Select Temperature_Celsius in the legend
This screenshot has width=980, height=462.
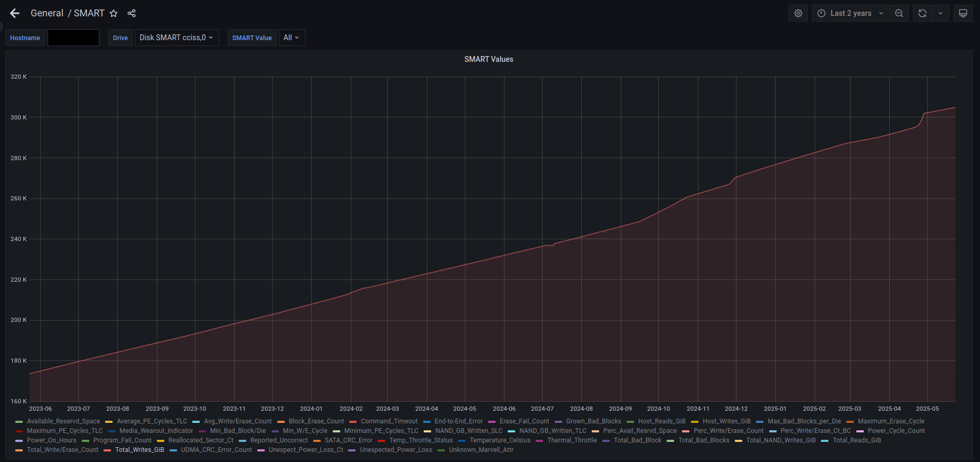(x=500, y=440)
